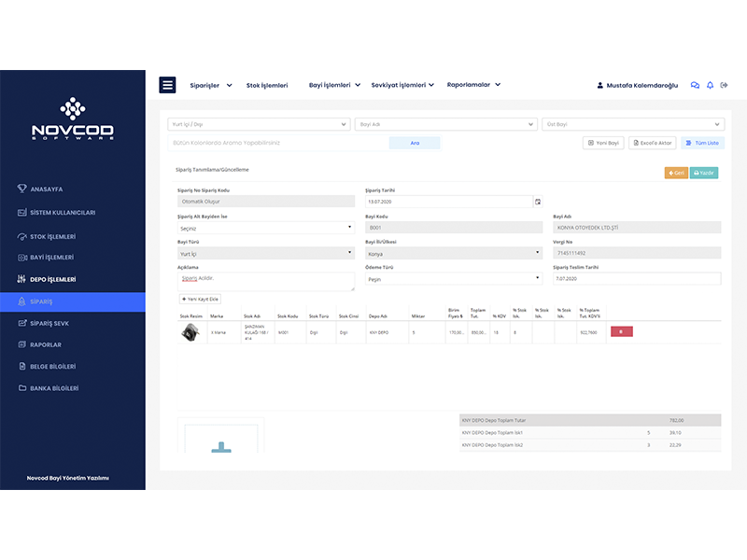Expand the Ödeme Türü Peşin dropdown
Screen dimensions: 747x560
[453, 279]
